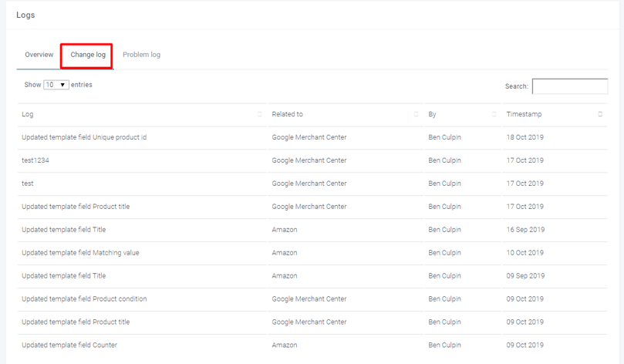This screenshot has height=364, width=624.
Task: Select the 'test1234' log entry
Action: click(x=35, y=160)
